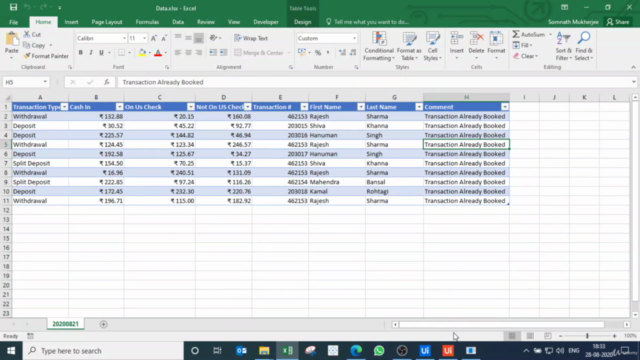Click the Fill Color bucket swatch
Screen dimensions: 640x360
tap(142, 52)
